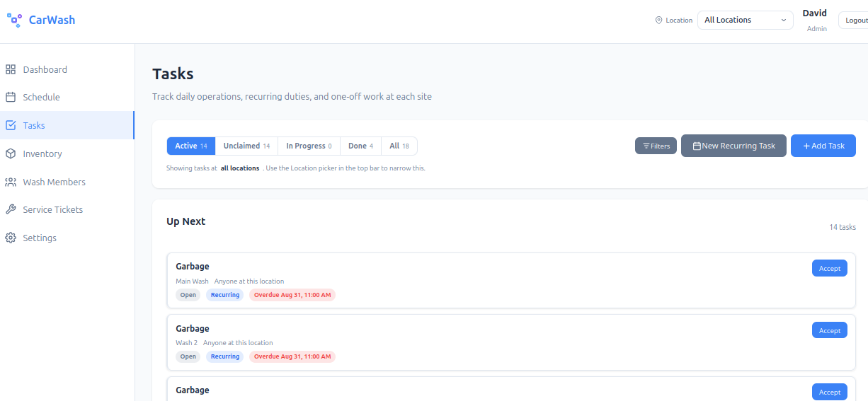Click the Recurring badge on Wash 2 task
868x401 pixels.
[x=225, y=356]
